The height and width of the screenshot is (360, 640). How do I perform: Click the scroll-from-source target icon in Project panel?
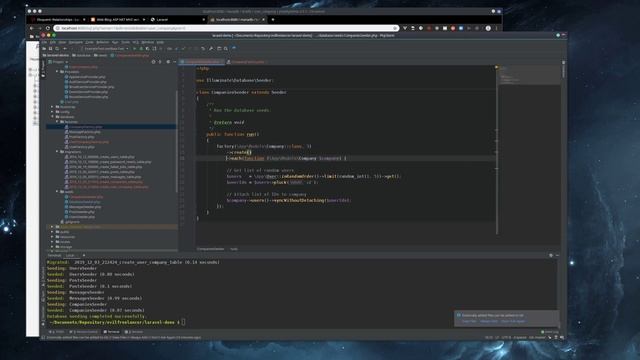tap(153, 62)
